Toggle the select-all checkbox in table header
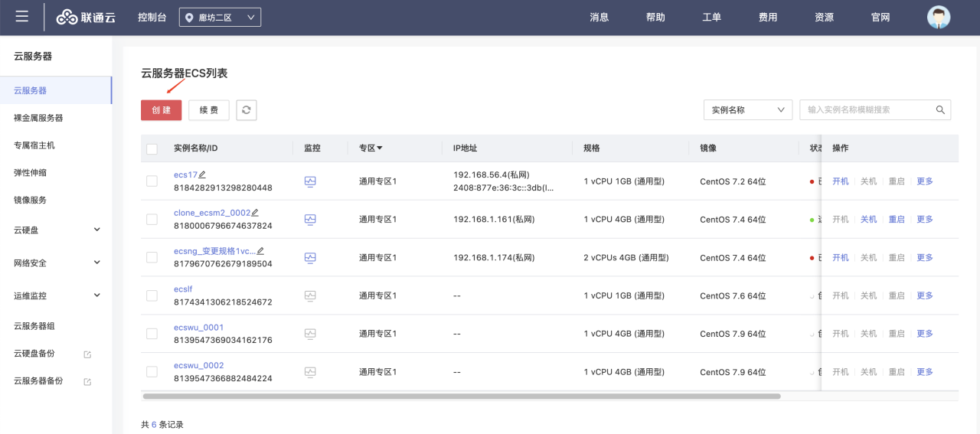The width and height of the screenshot is (980, 434). [152, 148]
